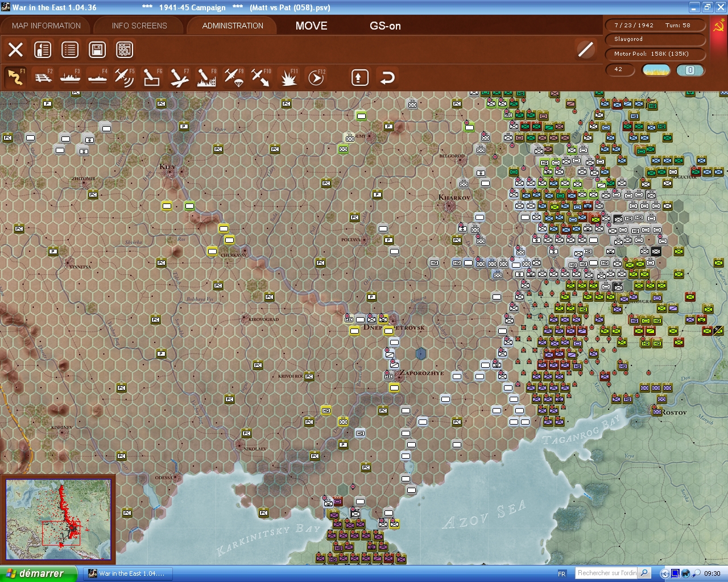
Task: Choose the F4 amphibious transport mode
Action: [97, 77]
